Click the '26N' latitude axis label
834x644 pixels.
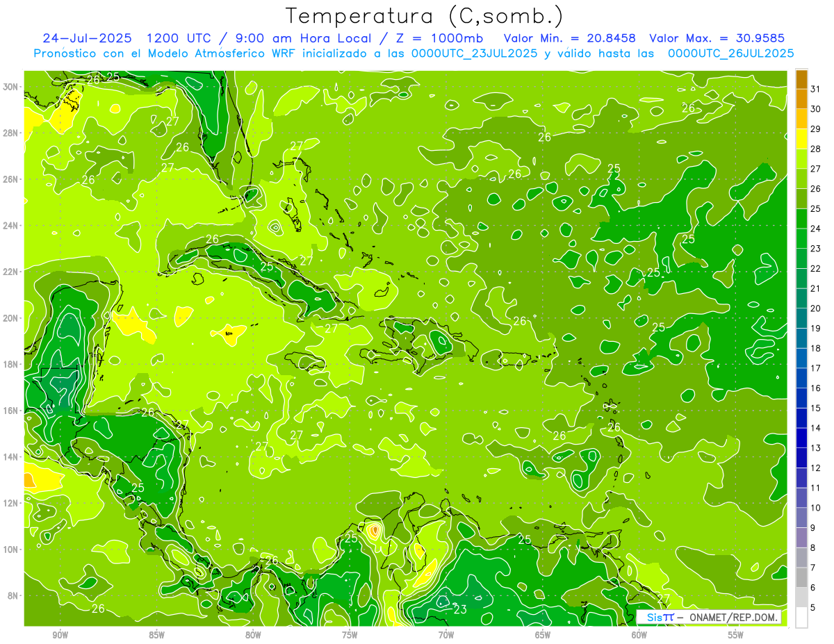11,179
